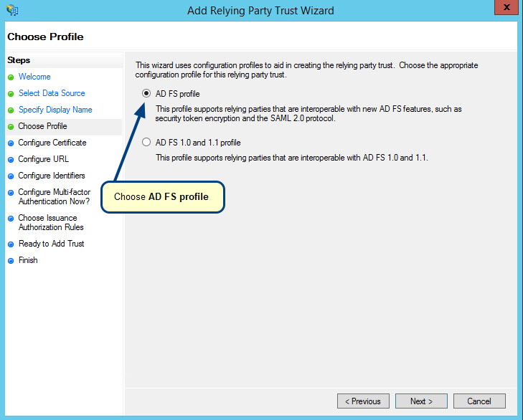Go back with the Previous button
The width and height of the screenshot is (523, 420).
coord(363,401)
